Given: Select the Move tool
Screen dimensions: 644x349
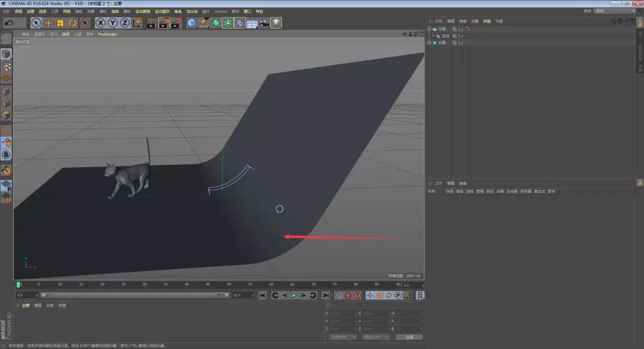Looking at the screenshot, I should click(48, 23).
